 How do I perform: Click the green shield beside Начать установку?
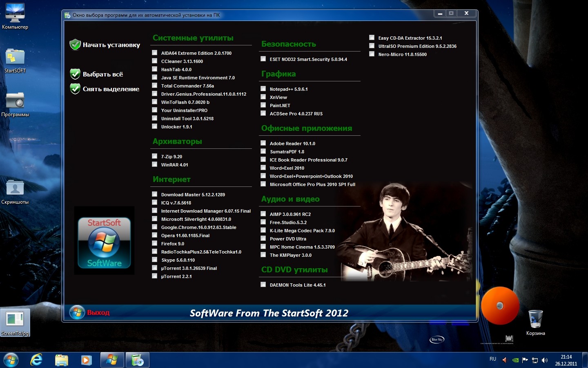point(75,45)
